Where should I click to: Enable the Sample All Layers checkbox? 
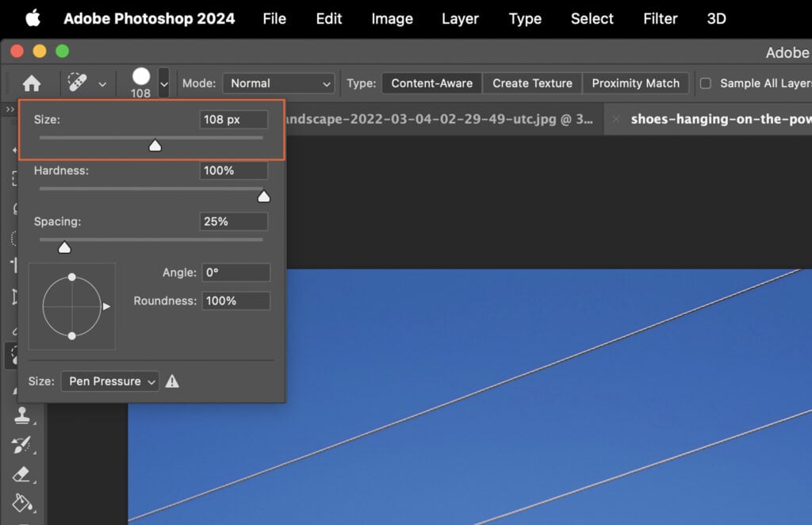[705, 83]
